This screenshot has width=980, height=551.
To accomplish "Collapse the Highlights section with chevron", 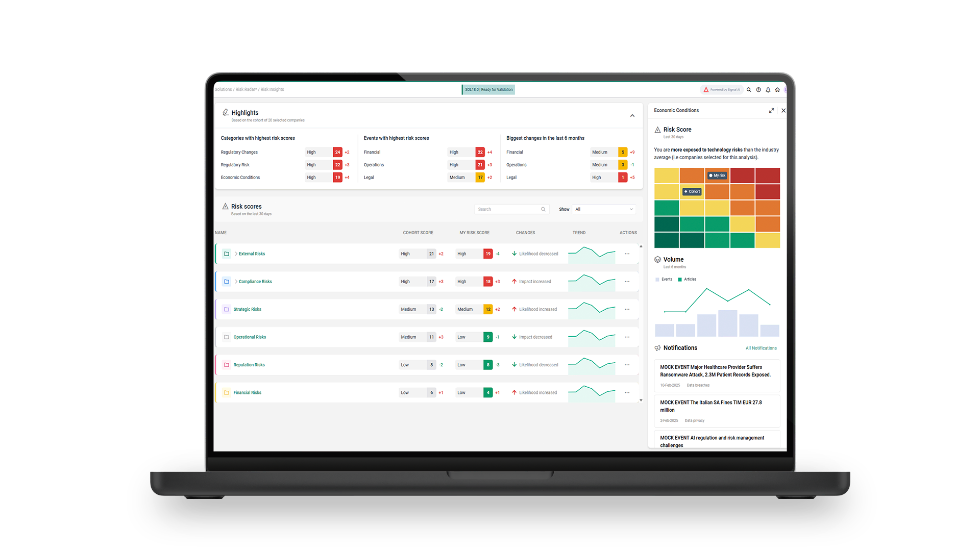I will pyautogui.click(x=632, y=116).
